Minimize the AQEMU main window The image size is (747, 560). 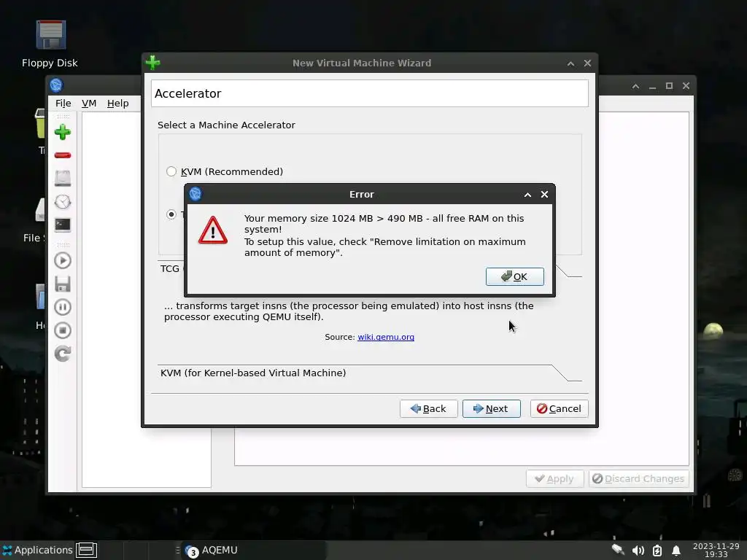pos(652,86)
